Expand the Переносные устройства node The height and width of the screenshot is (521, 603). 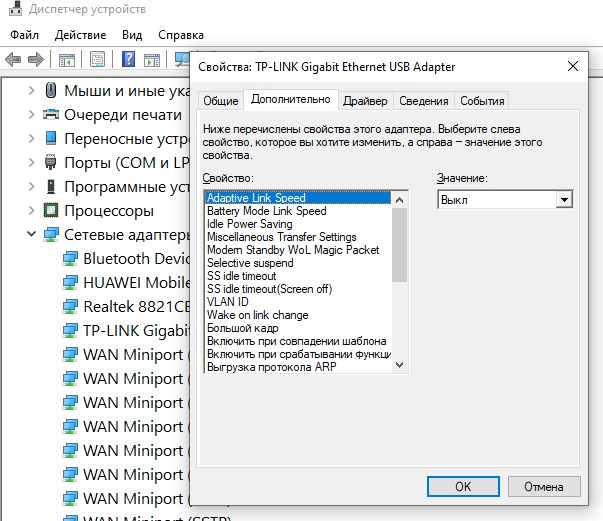[x=32, y=138]
